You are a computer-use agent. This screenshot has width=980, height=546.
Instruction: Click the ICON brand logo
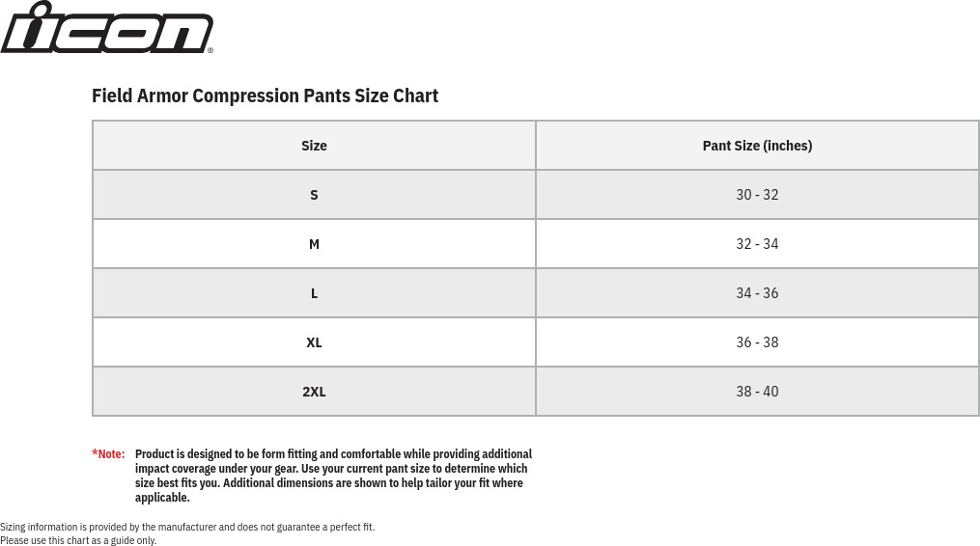[106, 28]
